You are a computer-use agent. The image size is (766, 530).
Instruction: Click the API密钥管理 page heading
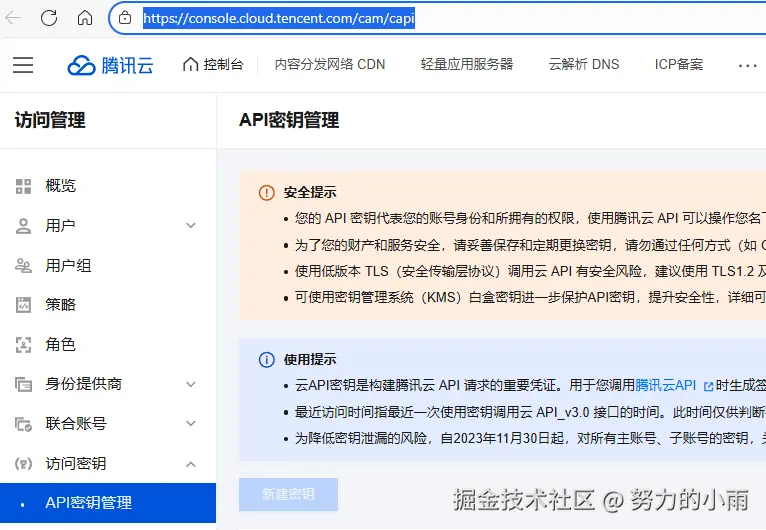point(289,120)
